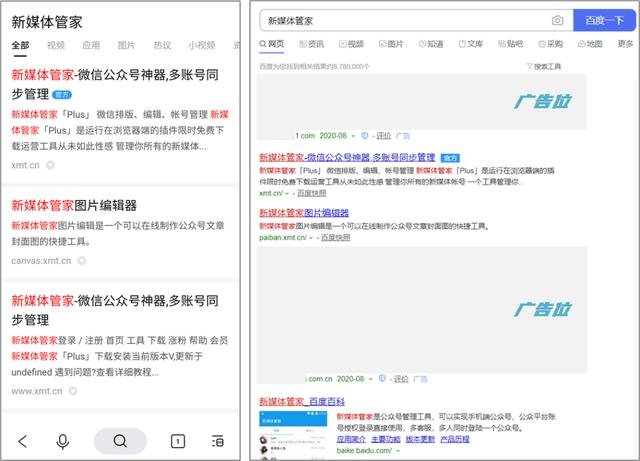Select 地图 tab on desktop Baidu
This screenshot has height=461, width=640.
[589, 44]
